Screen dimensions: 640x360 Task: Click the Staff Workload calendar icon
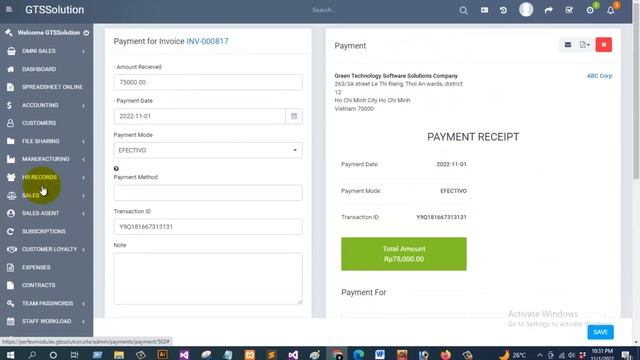tap(11, 322)
